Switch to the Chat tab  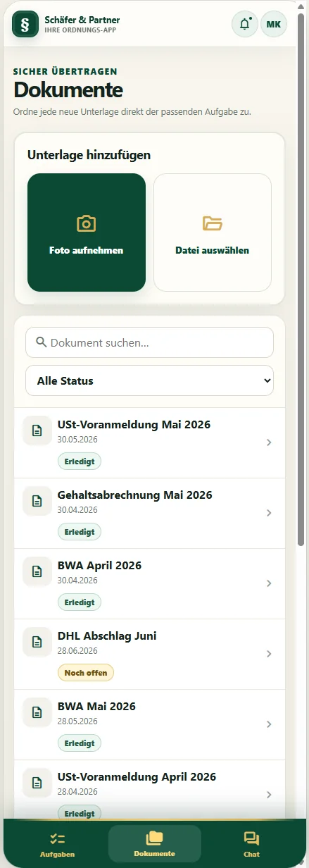click(251, 843)
